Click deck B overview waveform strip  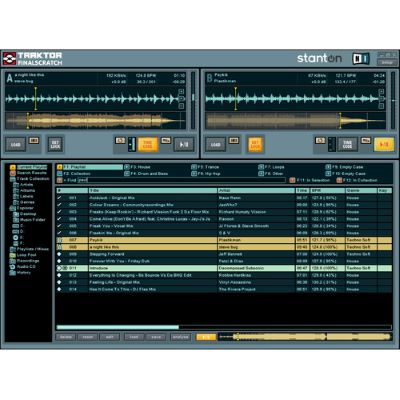[x=295, y=121]
